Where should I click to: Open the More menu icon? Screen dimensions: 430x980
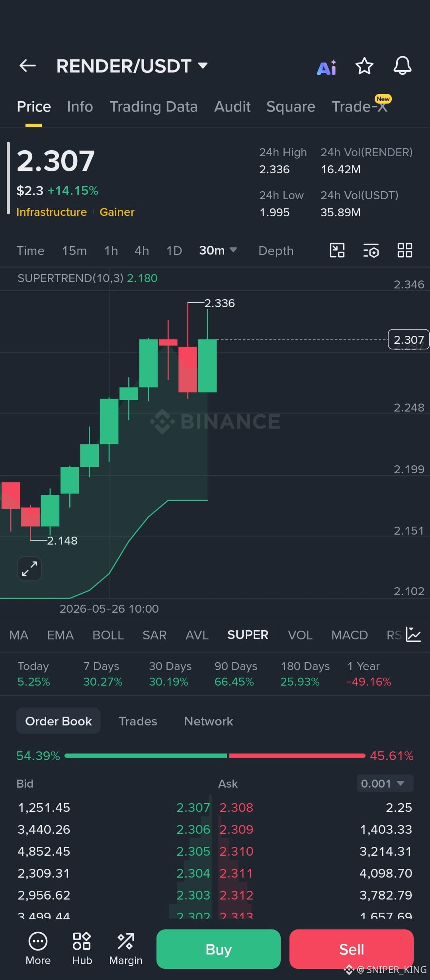(38, 949)
